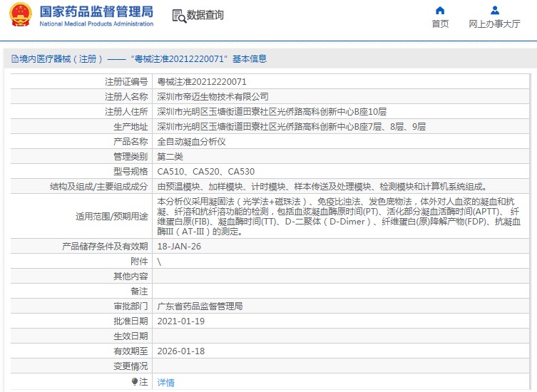Click the user icon above 网上办事大厅
Image resolution: width=537 pixels, height=392 pixels.
(494, 10)
